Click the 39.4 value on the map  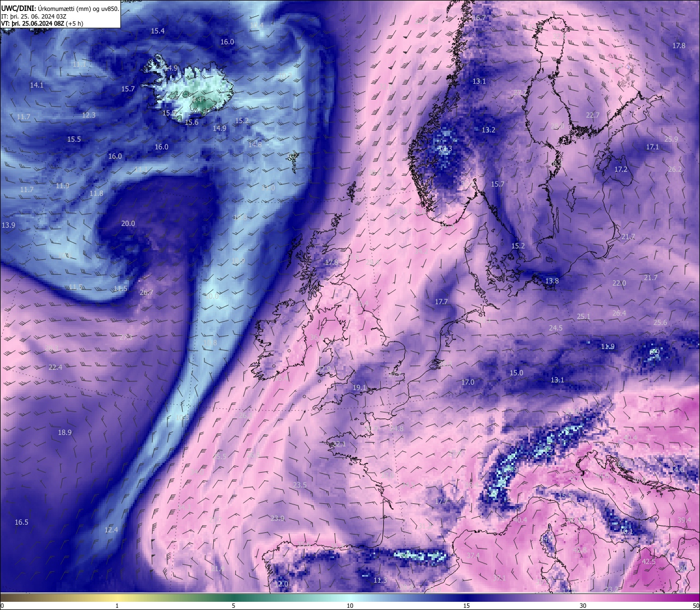pos(684,520)
